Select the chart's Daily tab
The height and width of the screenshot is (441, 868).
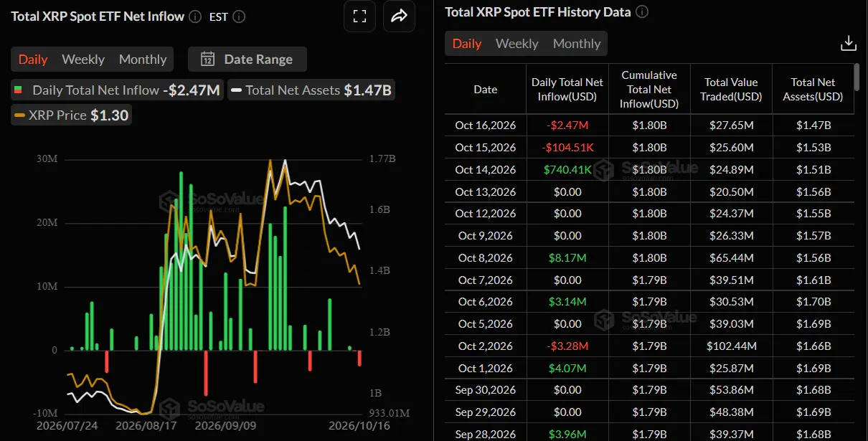pos(33,59)
